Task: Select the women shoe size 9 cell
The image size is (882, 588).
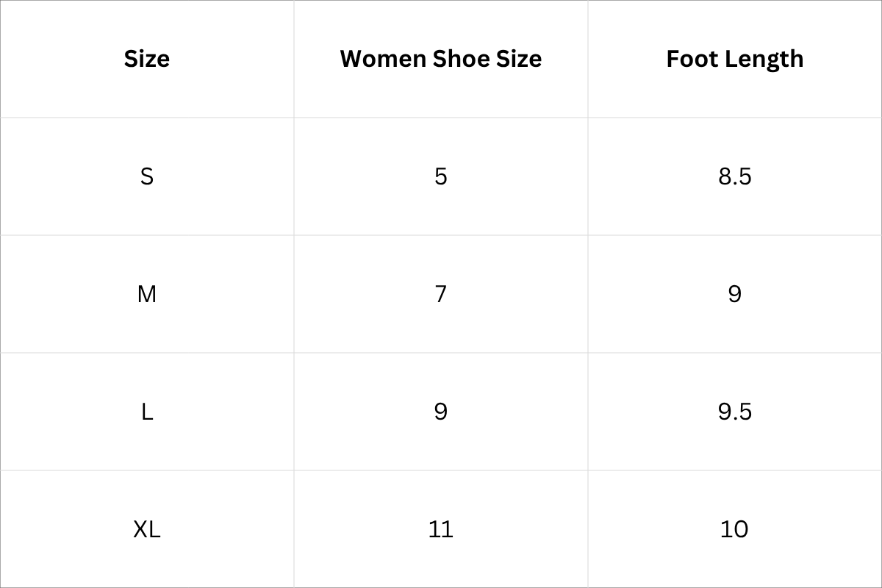Action: click(x=441, y=412)
